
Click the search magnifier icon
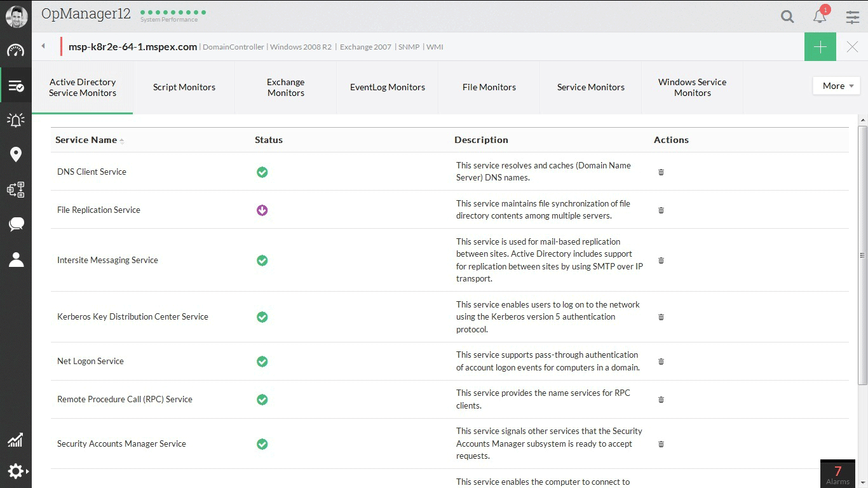click(x=787, y=17)
